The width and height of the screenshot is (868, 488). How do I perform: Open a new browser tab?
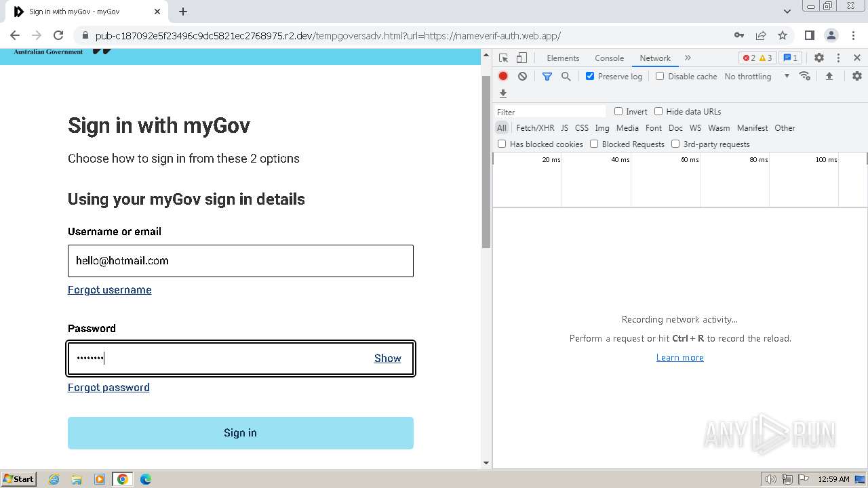click(x=183, y=12)
